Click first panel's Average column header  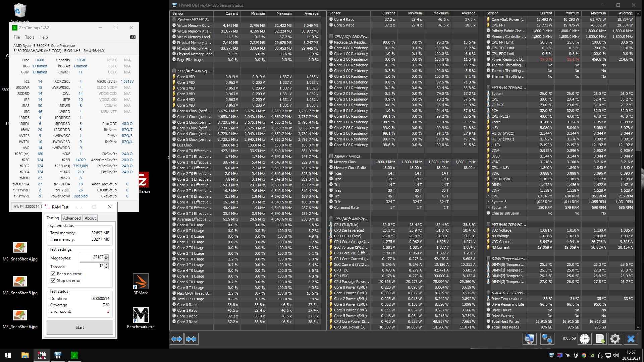(x=307, y=13)
